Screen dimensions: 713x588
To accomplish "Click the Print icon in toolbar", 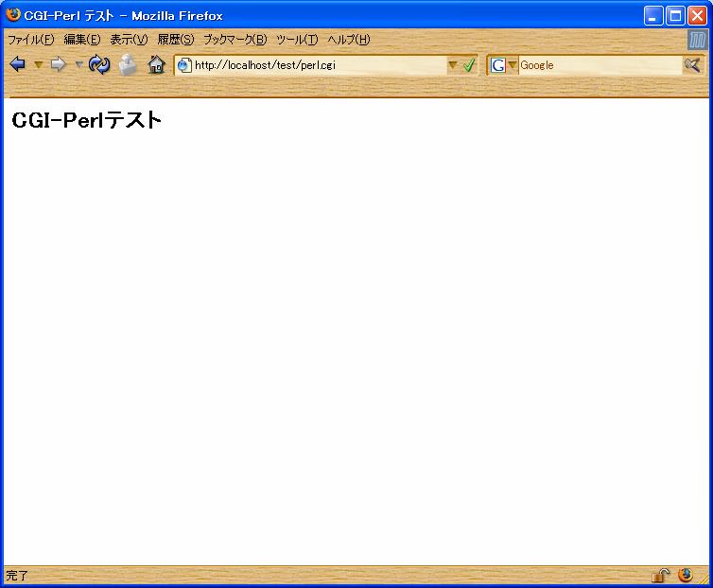I will (x=128, y=64).
